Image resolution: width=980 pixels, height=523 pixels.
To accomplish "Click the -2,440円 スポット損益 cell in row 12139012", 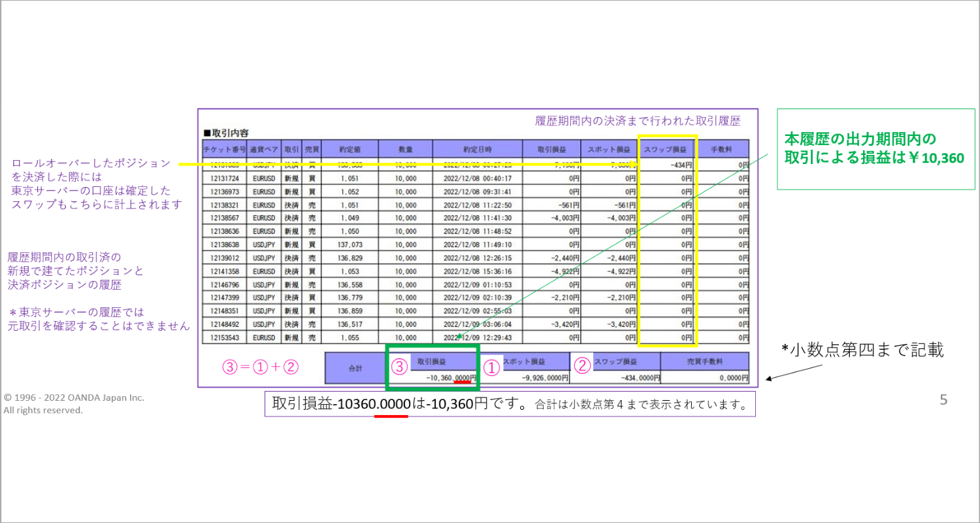I will (x=609, y=258).
